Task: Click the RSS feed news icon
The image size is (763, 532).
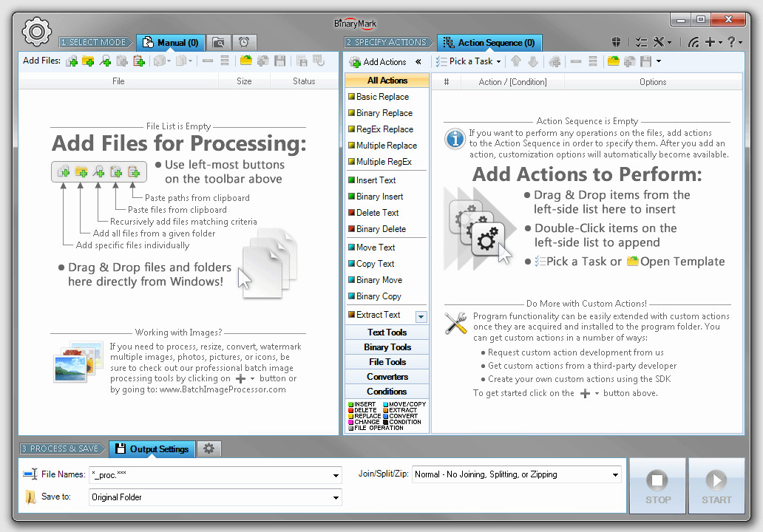Action: [694, 42]
